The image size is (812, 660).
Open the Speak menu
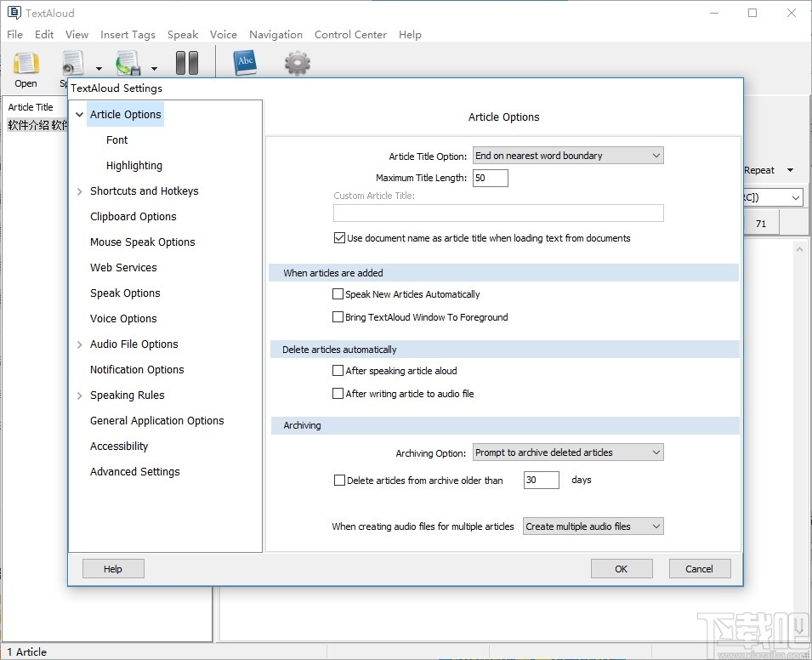pyautogui.click(x=183, y=34)
